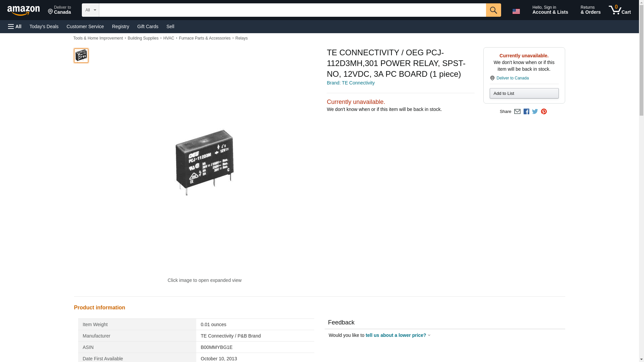Click the Amazon logo
This screenshot has height=362, width=644.
coord(23,10)
